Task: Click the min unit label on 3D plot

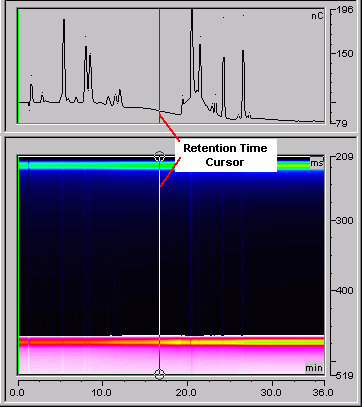Action: pyautogui.click(x=314, y=368)
